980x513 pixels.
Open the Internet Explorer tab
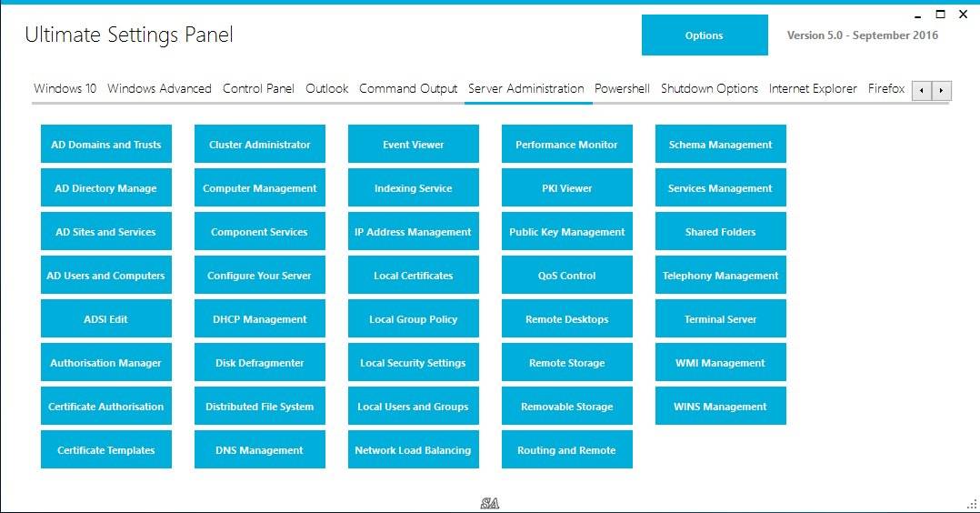pos(813,89)
